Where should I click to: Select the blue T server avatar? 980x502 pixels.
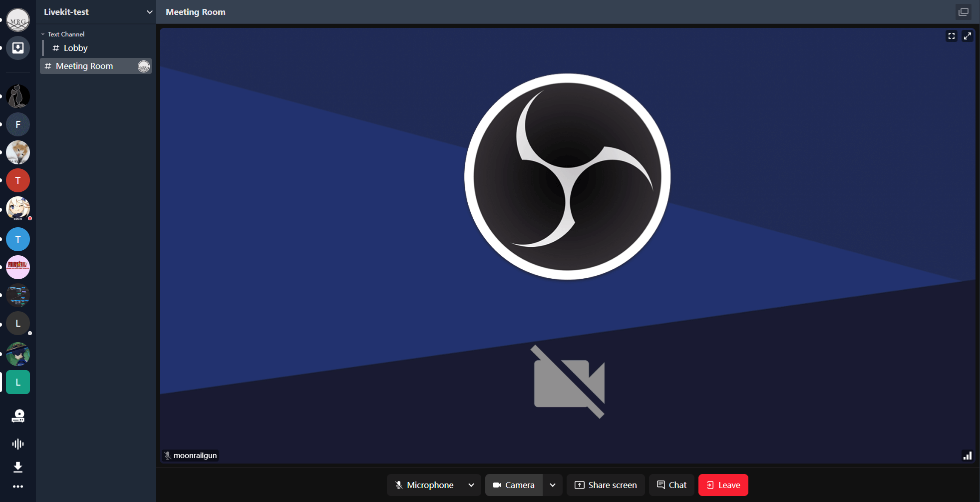(x=18, y=239)
